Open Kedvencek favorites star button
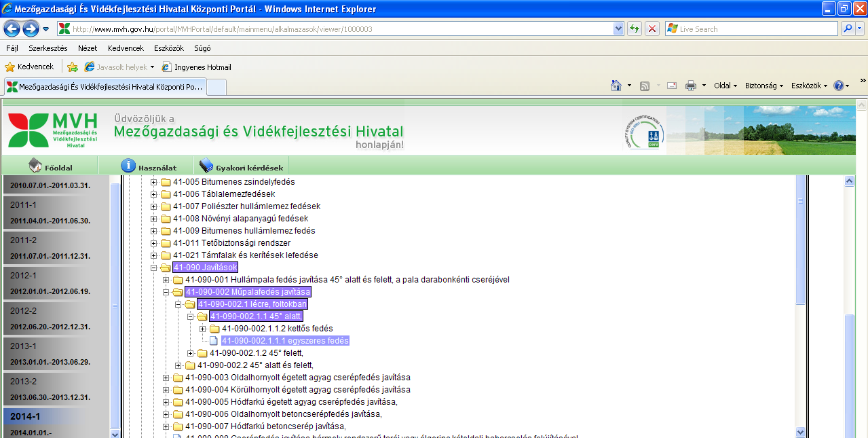The height and width of the screenshot is (438, 868). [29, 67]
